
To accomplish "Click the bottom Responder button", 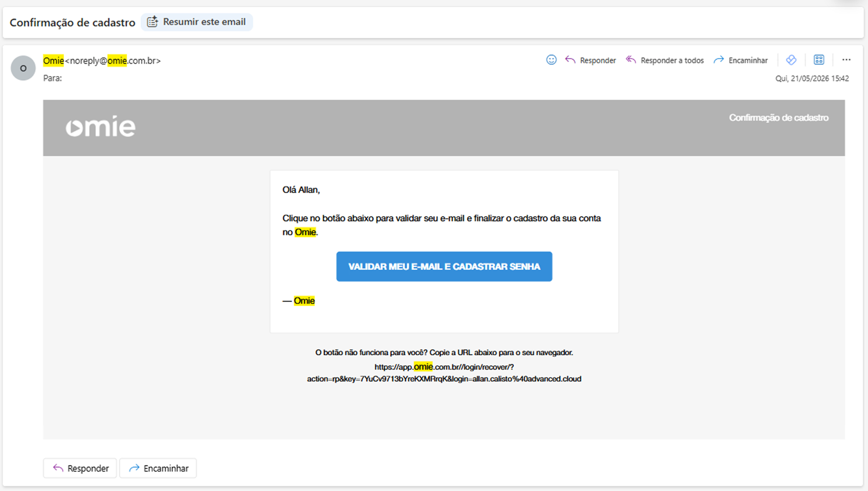I will [x=80, y=468].
